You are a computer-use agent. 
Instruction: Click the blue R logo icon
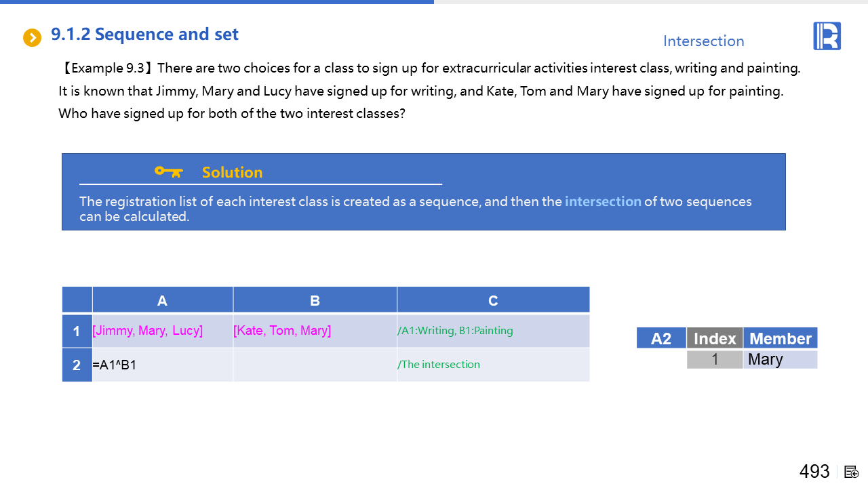click(x=827, y=36)
